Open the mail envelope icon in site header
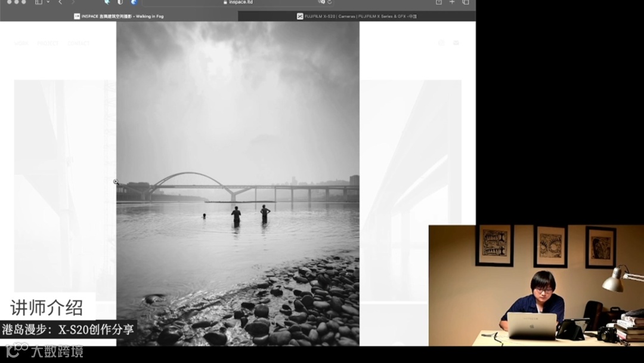Image resolution: width=644 pixels, height=363 pixels. [x=456, y=43]
